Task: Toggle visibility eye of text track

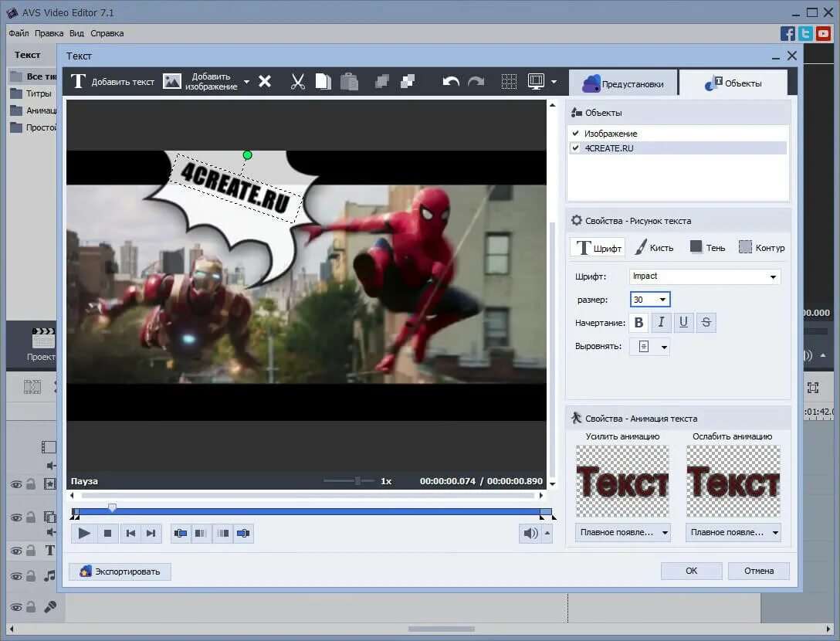Action: (x=16, y=551)
